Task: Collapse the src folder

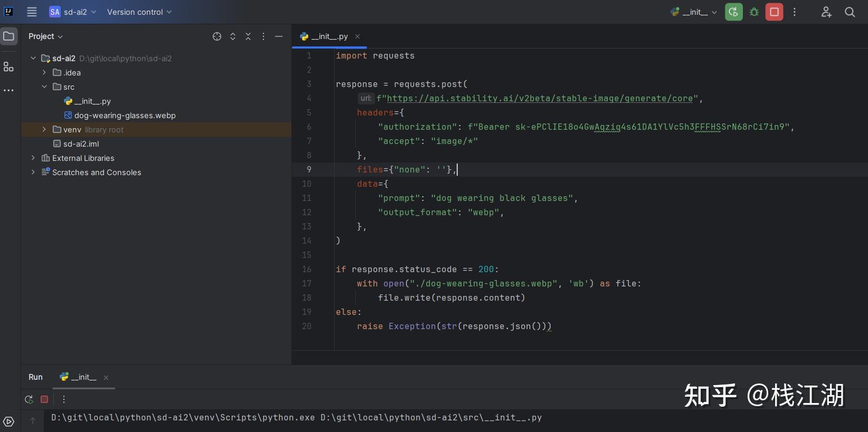Action: (44, 87)
